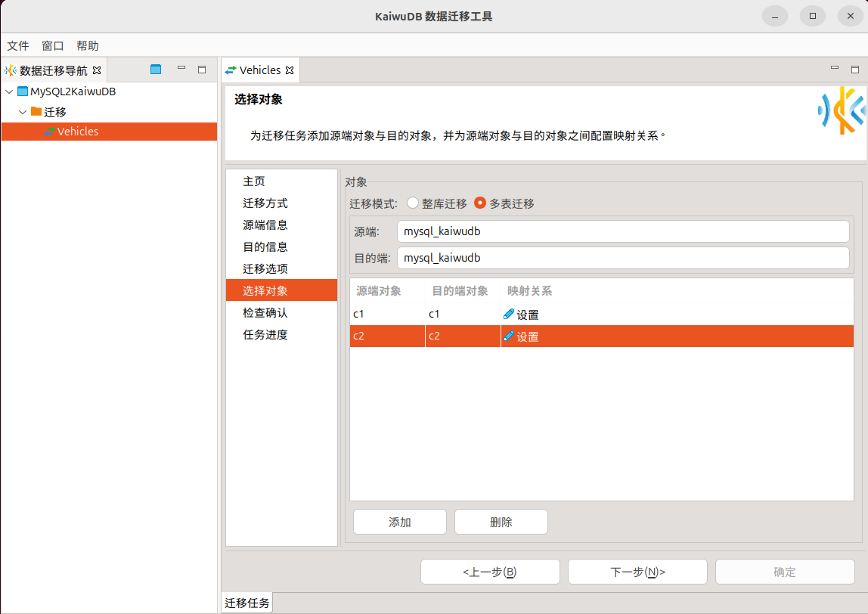Click the 目的端对象 column header
Image resolution: width=868 pixels, height=614 pixels.
[463, 290]
